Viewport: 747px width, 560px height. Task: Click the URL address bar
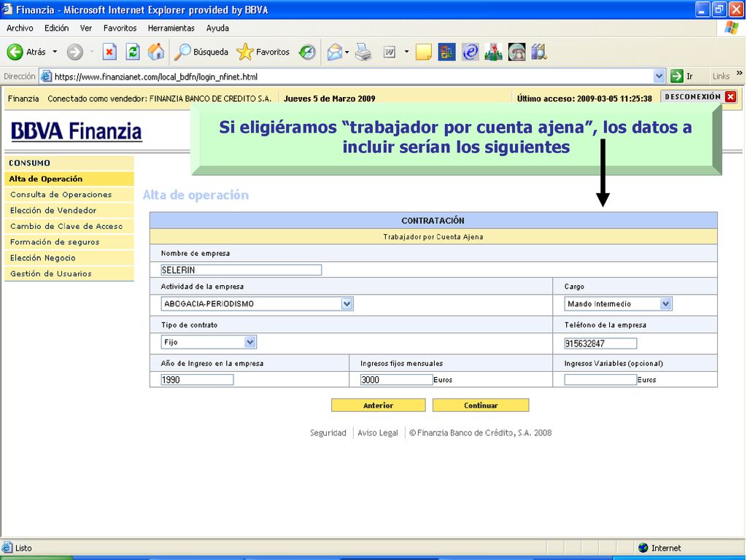click(352, 76)
